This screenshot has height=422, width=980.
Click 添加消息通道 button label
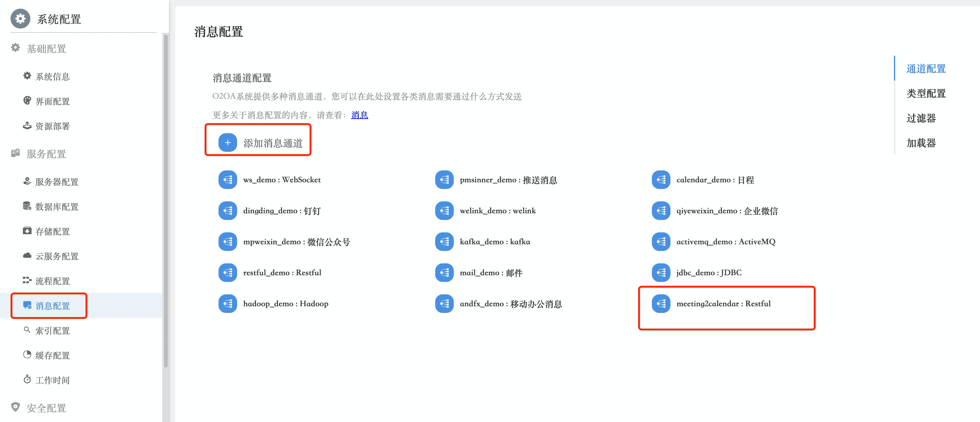273,143
